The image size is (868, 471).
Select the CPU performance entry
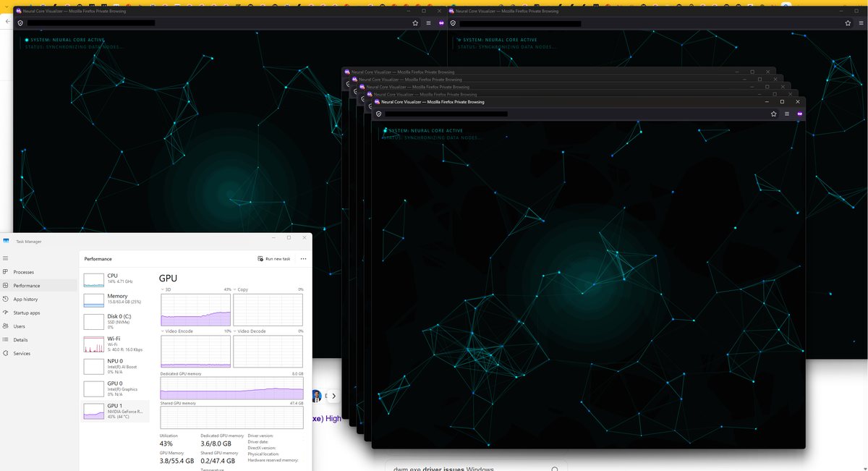(116, 279)
